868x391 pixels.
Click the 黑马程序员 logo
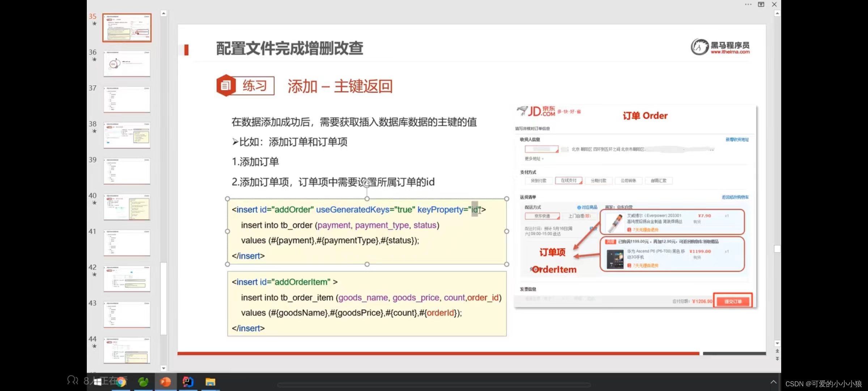pos(720,47)
